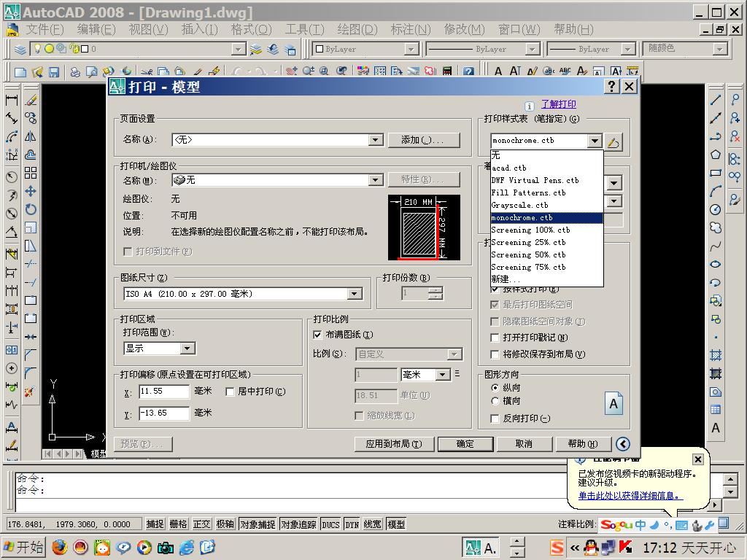This screenshot has height=560, width=747.
Task: Open the 打印范围 显示 dropdown
Action: coord(187,348)
